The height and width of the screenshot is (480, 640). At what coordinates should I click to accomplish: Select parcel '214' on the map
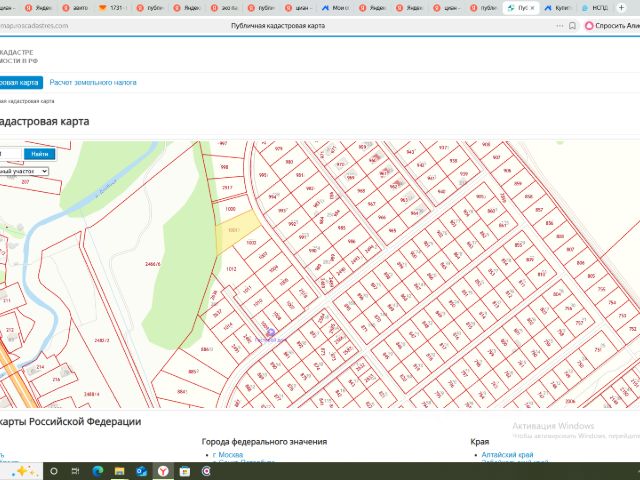[x=40, y=367]
